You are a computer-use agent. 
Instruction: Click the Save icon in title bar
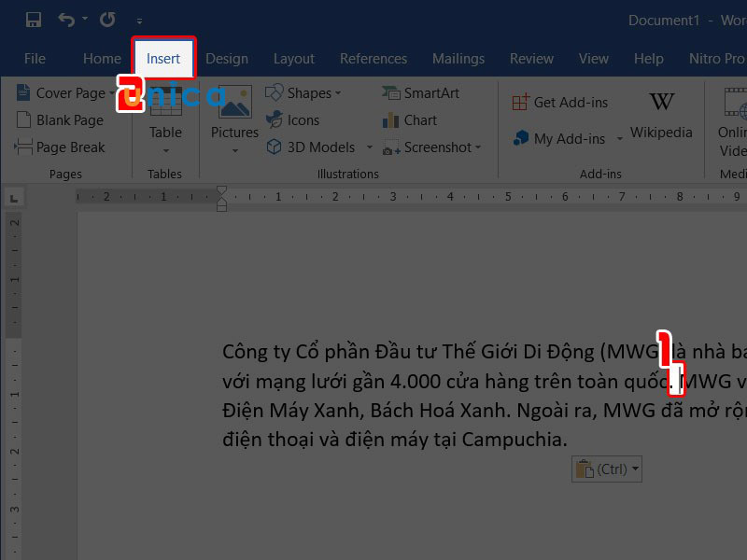coord(34,20)
